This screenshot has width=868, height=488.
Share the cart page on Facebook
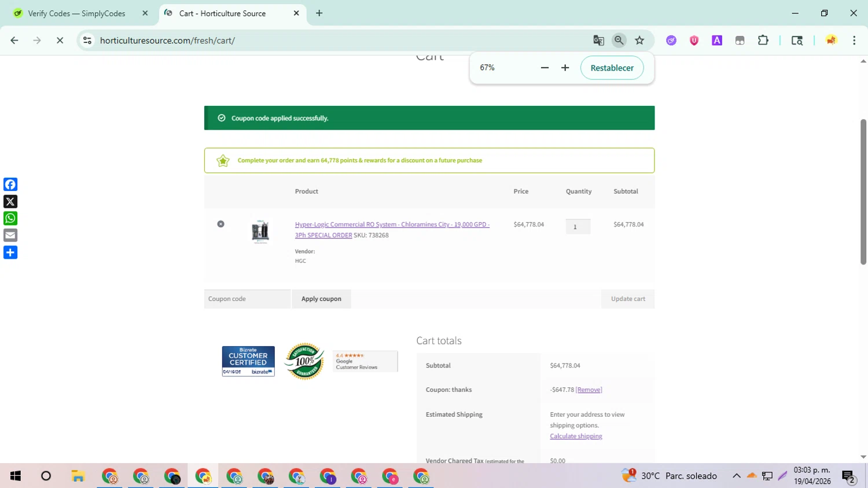tap(10, 184)
